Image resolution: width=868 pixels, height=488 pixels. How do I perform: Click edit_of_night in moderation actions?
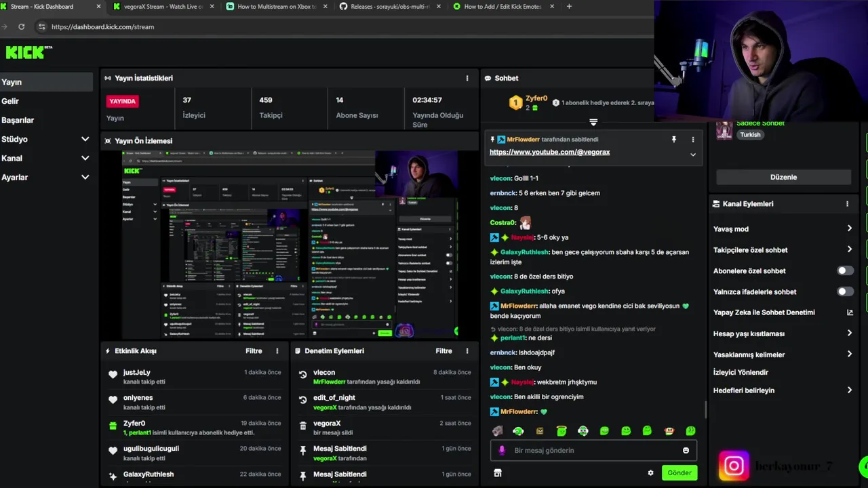[x=334, y=398]
